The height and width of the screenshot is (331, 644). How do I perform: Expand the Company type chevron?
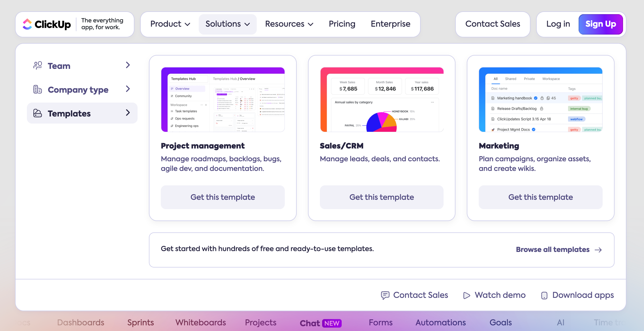(128, 89)
